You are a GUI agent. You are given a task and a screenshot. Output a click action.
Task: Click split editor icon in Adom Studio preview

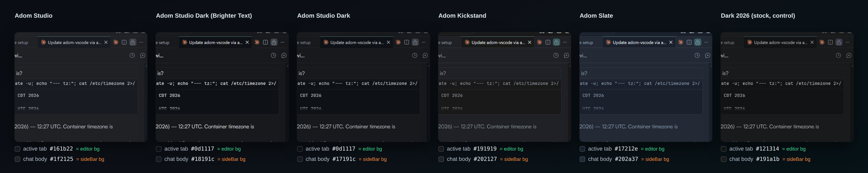pyautogui.click(x=124, y=42)
